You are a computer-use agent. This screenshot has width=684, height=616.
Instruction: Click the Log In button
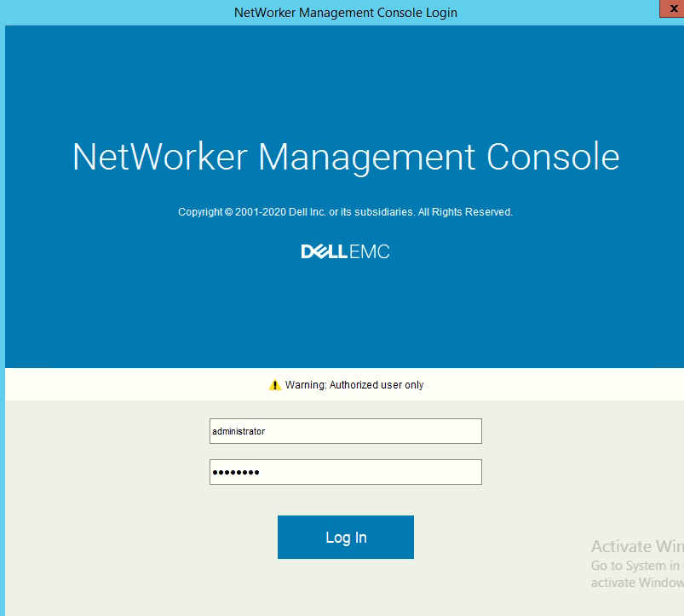point(345,537)
